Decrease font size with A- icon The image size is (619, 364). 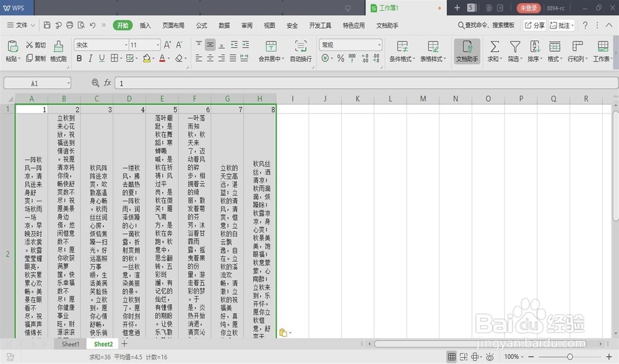180,45
